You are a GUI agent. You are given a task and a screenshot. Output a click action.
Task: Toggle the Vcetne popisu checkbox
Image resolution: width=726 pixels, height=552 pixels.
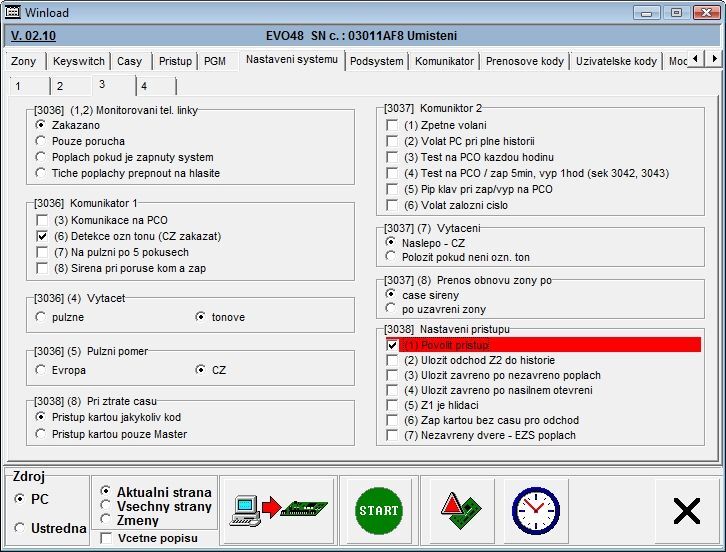point(107,539)
